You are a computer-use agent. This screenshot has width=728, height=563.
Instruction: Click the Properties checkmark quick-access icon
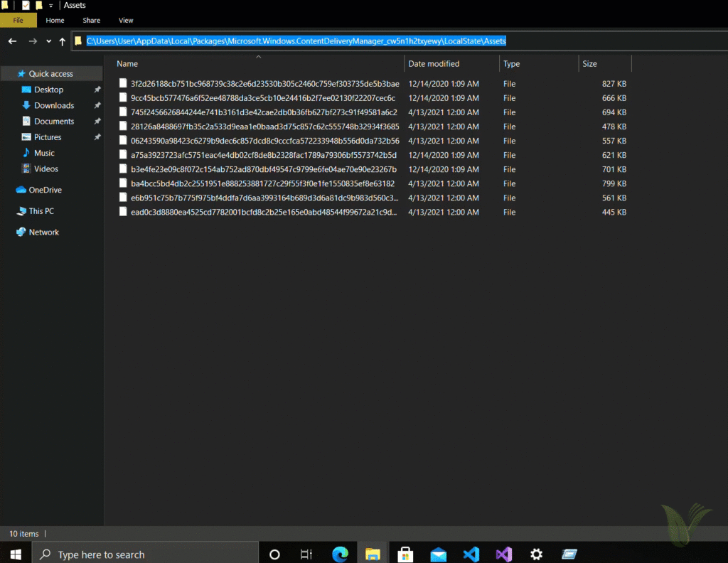26,6
